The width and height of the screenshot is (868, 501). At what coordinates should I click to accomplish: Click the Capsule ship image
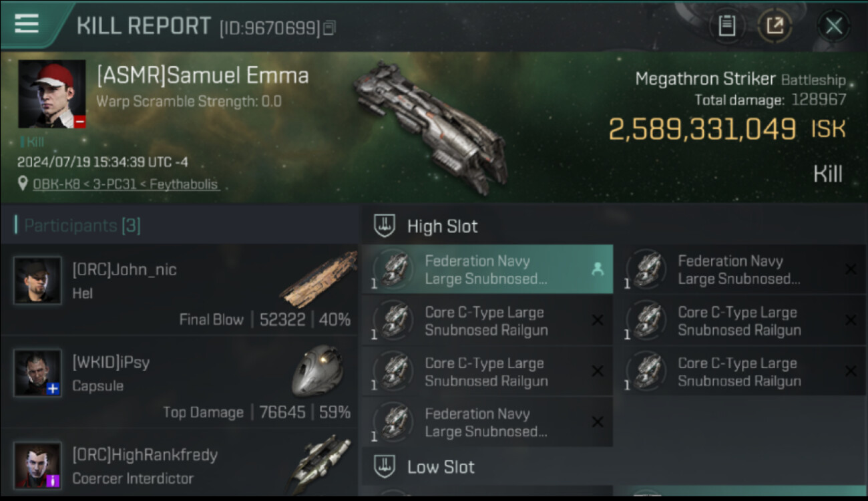click(317, 371)
